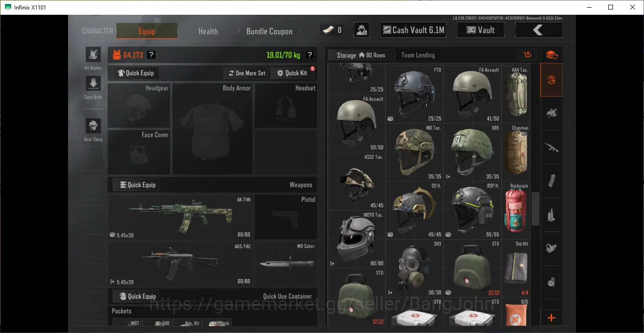Go back using the arrow button

(538, 30)
